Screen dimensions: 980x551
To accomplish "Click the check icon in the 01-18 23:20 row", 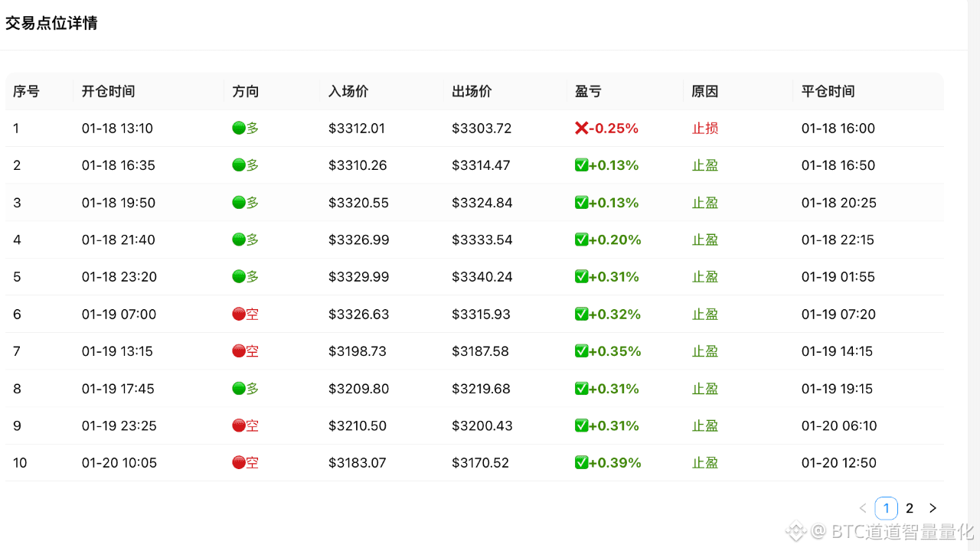I will (x=581, y=277).
